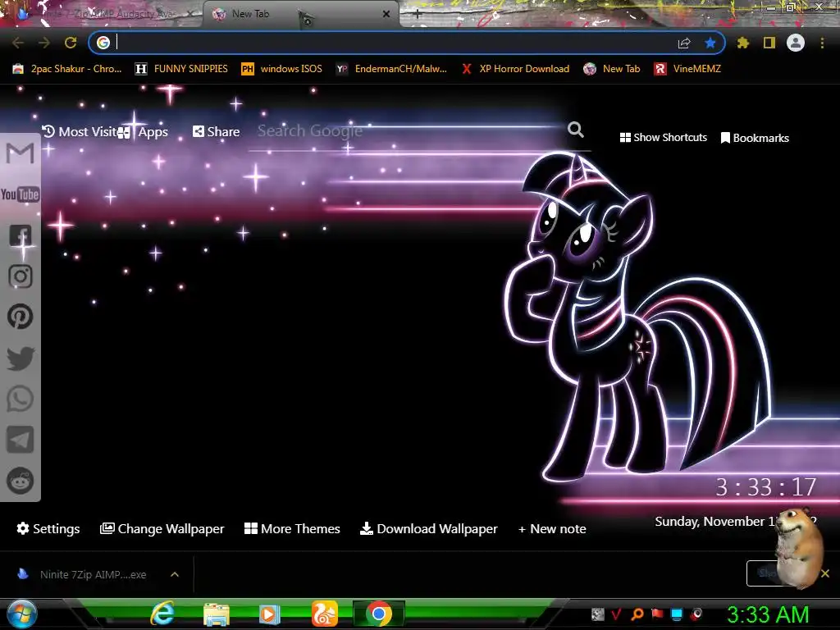Open Most Visited menu

coord(80,132)
